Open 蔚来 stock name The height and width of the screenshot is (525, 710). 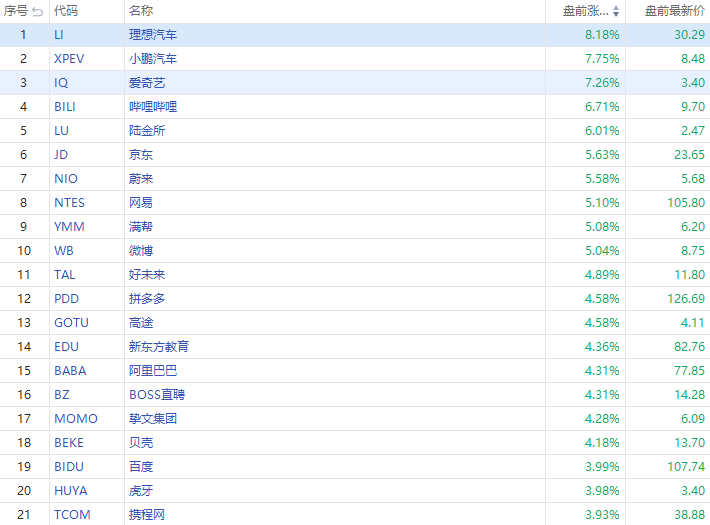pos(141,179)
